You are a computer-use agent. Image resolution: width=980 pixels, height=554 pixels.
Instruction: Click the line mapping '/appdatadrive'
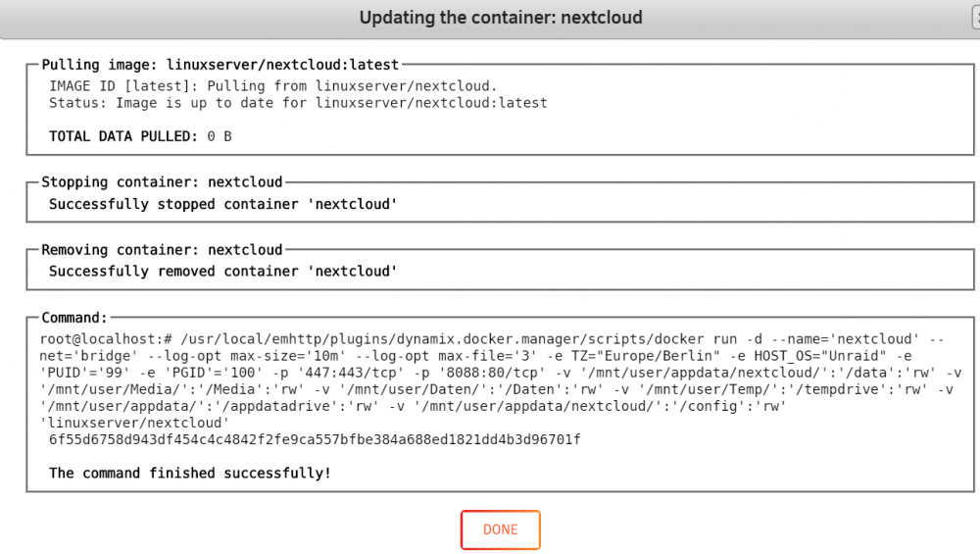414,406
